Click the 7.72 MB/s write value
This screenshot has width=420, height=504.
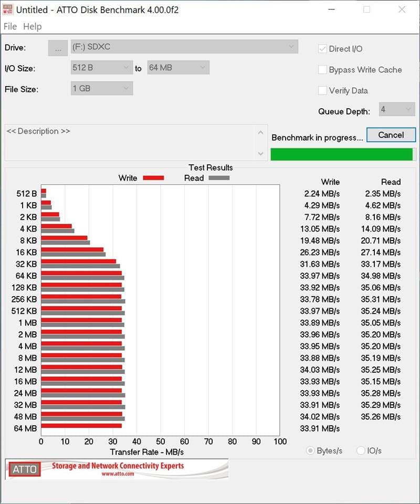click(322, 217)
